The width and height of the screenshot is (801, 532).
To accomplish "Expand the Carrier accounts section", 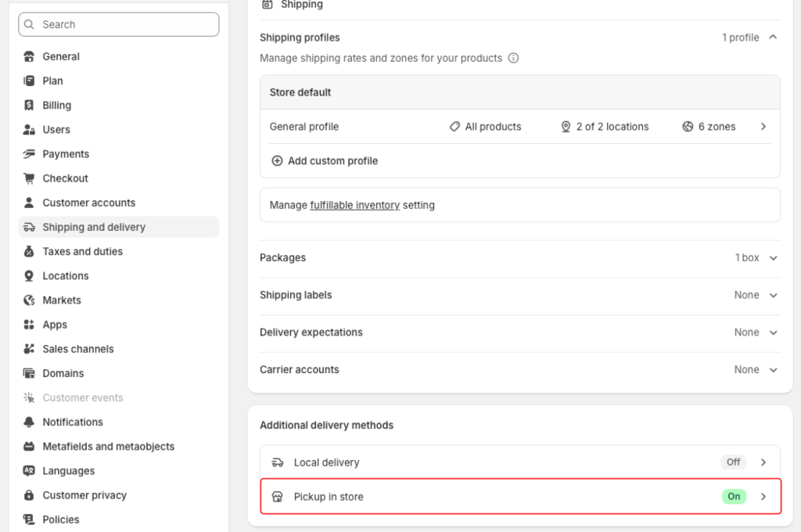I will tap(773, 369).
